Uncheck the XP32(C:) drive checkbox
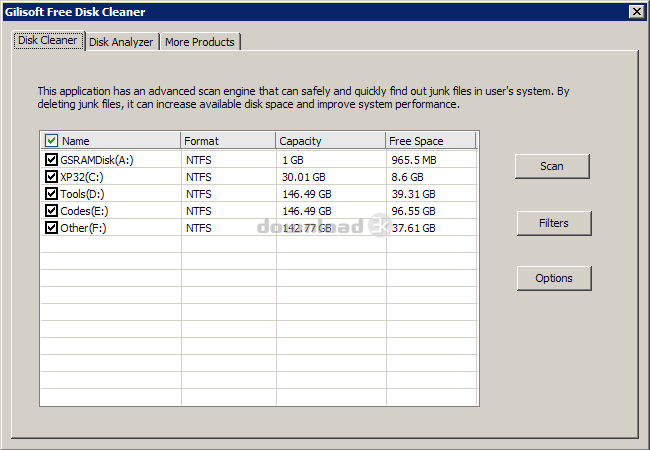 pyautogui.click(x=51, y=177)
